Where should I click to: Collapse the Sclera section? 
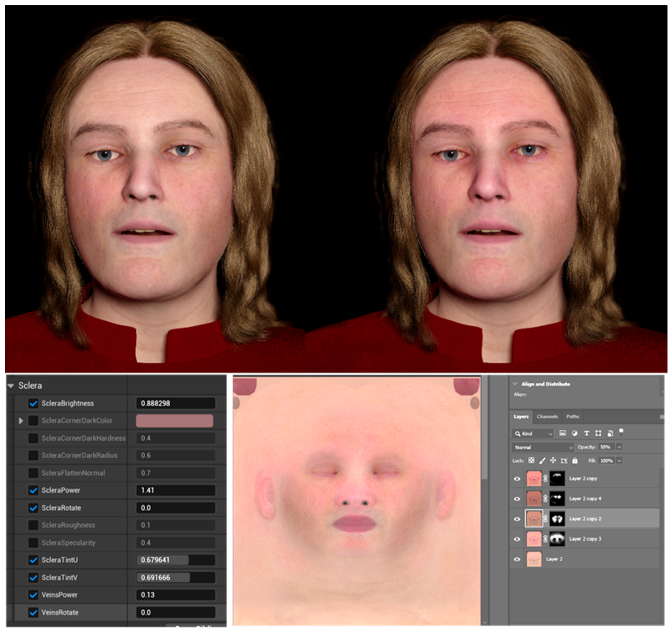click(x=11, y=386)
